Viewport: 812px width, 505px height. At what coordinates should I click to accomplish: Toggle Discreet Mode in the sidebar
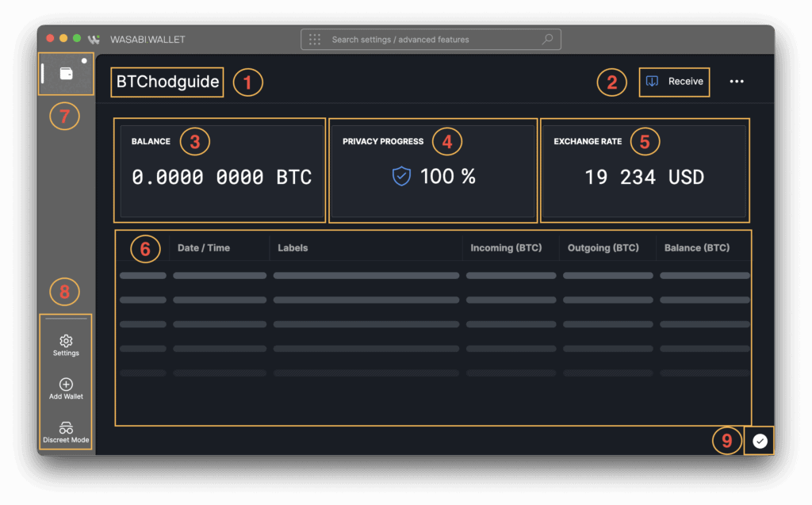pos(66,428)
